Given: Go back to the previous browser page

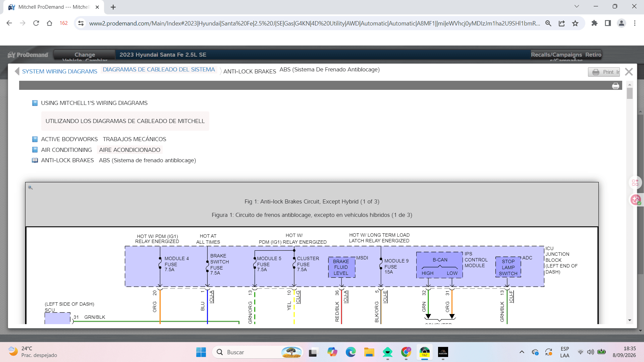Looking at the screenshot, I should (9, 23).
